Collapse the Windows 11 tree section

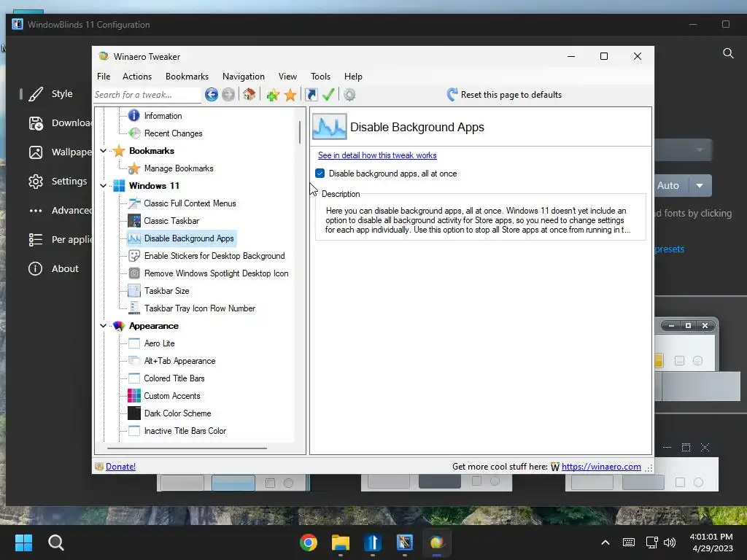coord(103,186)
